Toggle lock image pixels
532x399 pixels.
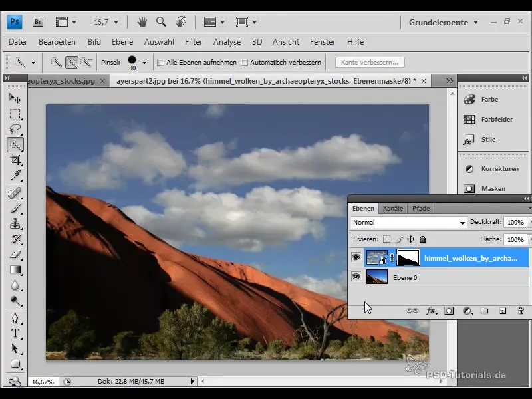point(398,239)
